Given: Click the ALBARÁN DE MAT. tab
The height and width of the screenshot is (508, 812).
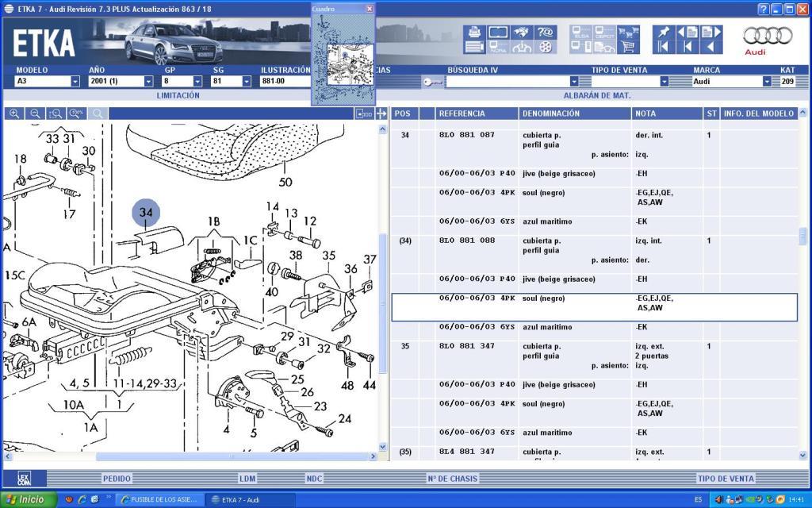Looking at the screenshot, I should pyautogui.click(x=596, y=95).
